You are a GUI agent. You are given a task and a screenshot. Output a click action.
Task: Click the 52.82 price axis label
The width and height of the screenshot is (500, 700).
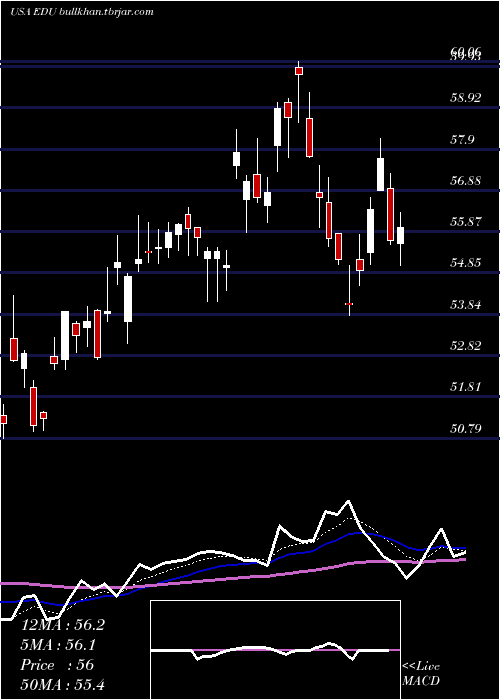(x=466, y=346)
